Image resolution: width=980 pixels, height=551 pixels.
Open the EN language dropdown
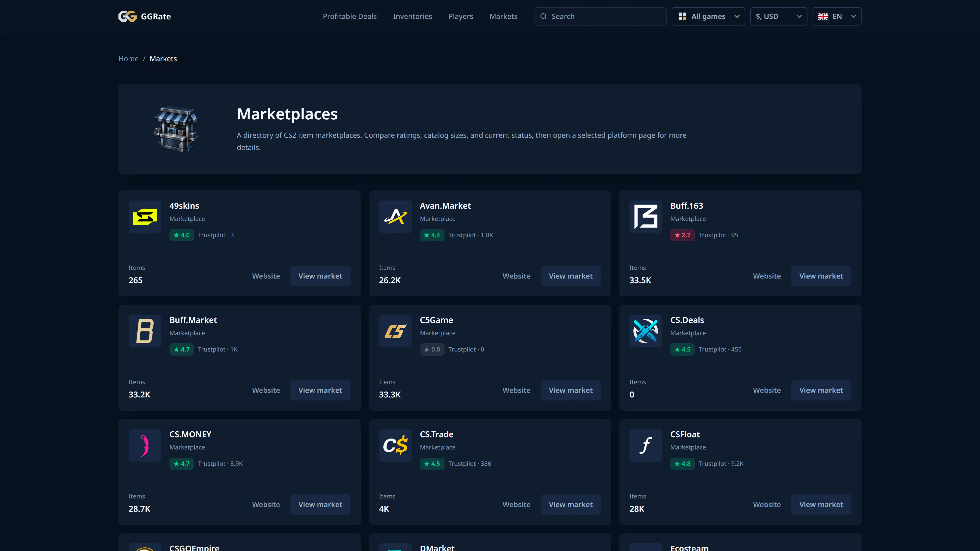pos(837,16)
